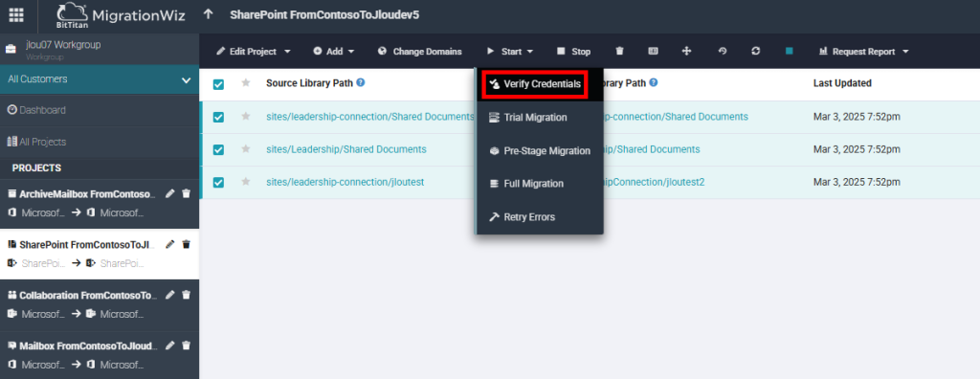Delete the Collaboration project trash icon
Image resolution: width=980 pixels, height=379 pixels.
click(x=186, y=295)
